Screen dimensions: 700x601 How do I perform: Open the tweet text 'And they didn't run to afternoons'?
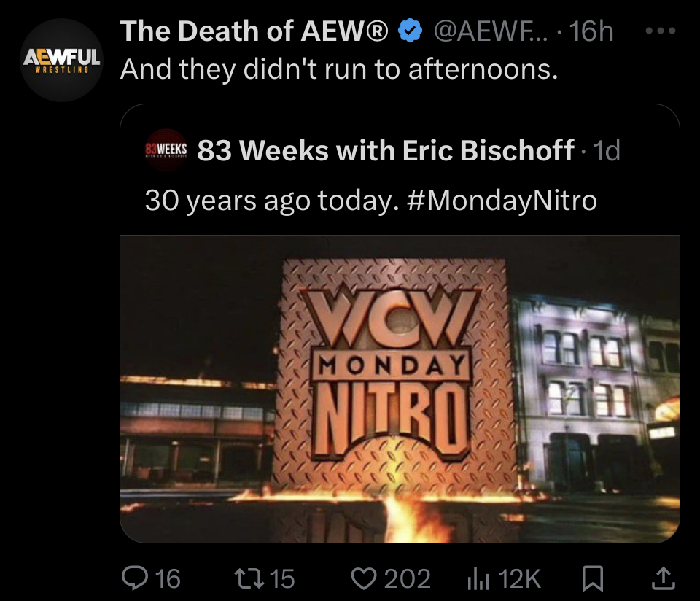339,69
